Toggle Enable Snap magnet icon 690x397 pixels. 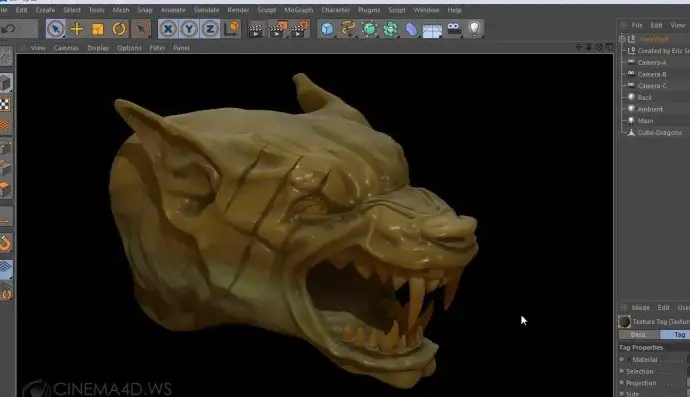click(x=5, y=243)
